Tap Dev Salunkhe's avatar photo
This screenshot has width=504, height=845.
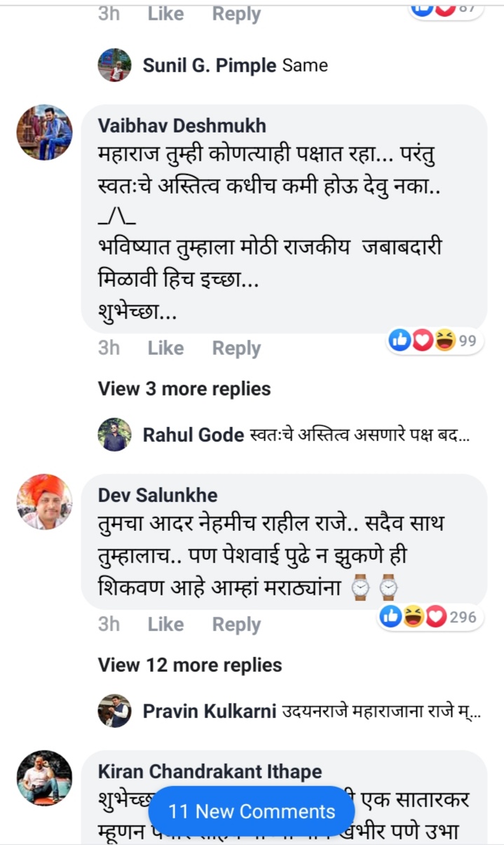tap(44, 501)
